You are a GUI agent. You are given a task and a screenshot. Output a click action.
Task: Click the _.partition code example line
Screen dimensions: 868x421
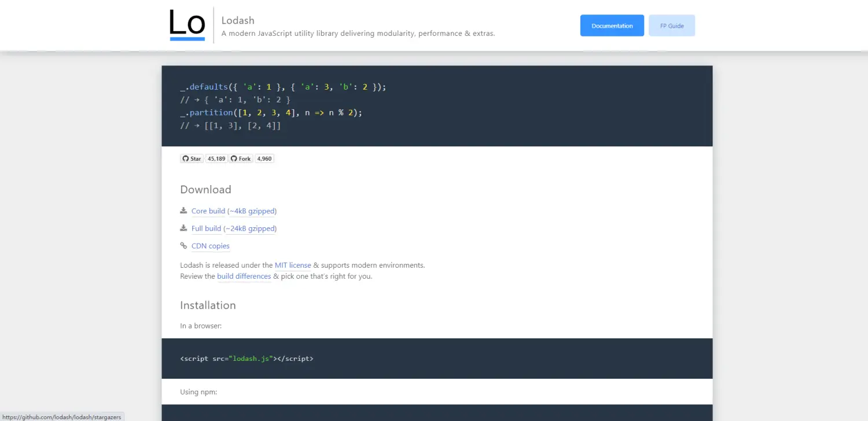pos(271,113)
